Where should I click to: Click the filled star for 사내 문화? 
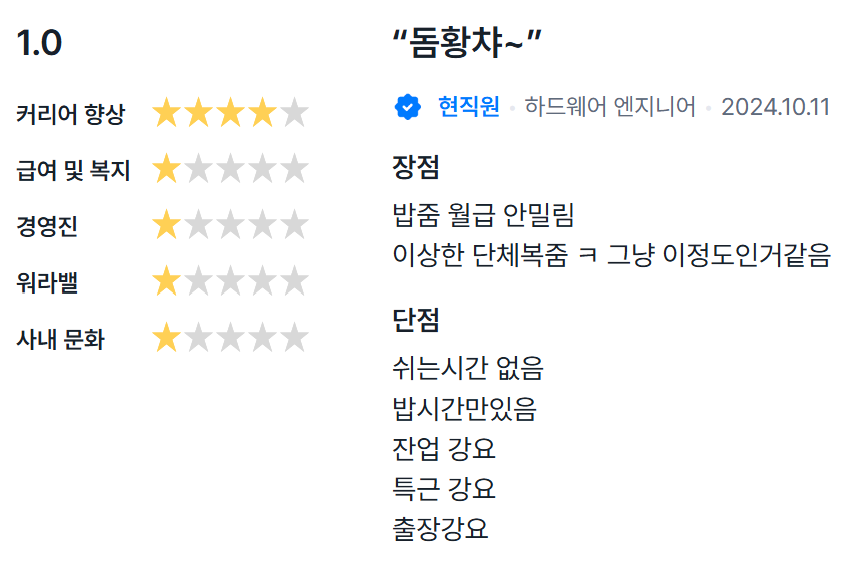[166, 339]
